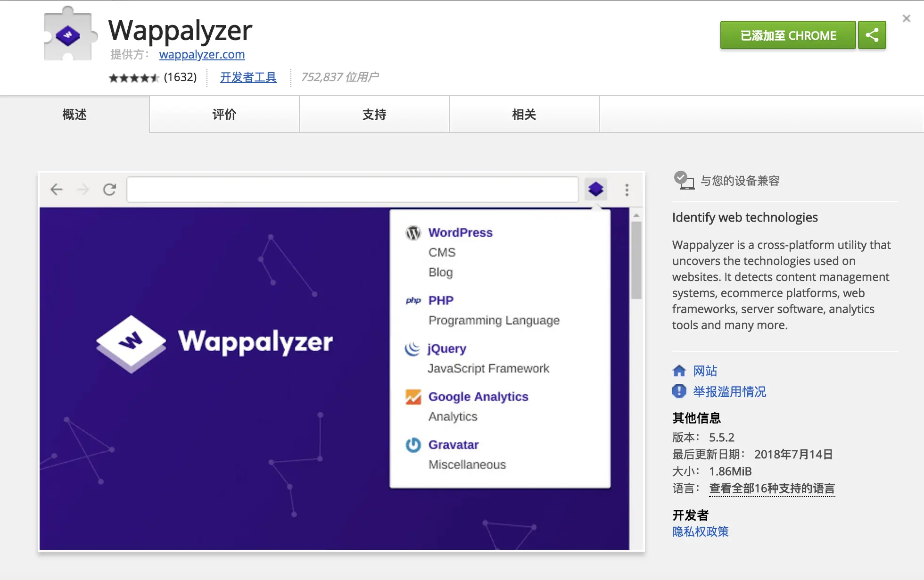Expand 查看全部16种支持的语言 list
Viewport: 924px width, 580px height.
[772, 489]
